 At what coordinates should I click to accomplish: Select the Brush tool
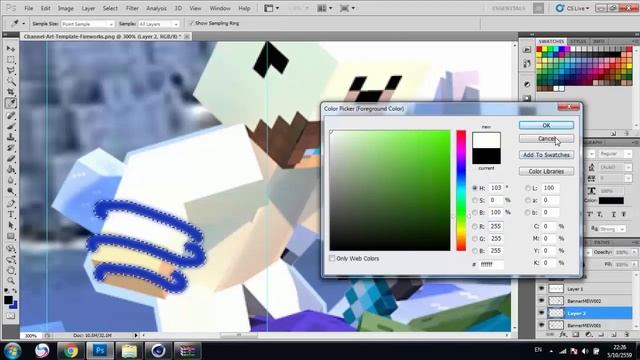point(11,127)
